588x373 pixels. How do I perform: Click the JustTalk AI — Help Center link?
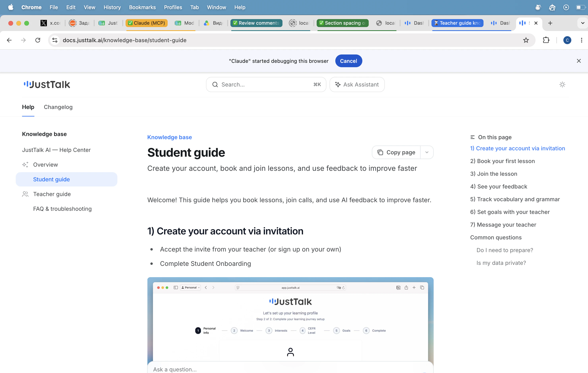click(x=56, y=150)
